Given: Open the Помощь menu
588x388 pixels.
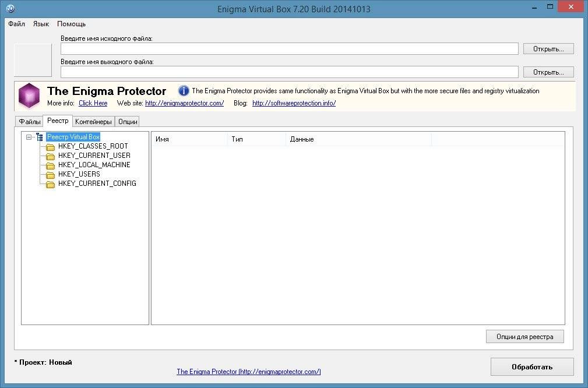Looking at the screenshot, I should (71, 24).
